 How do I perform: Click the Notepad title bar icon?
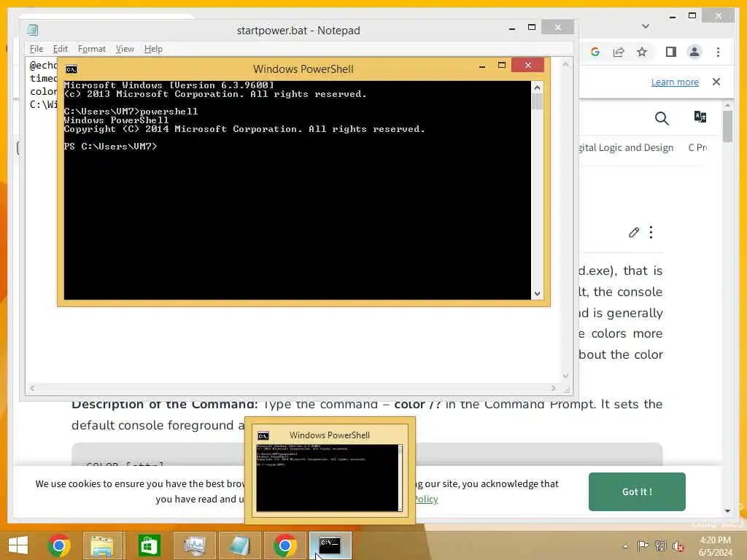(x=32, y=30)
